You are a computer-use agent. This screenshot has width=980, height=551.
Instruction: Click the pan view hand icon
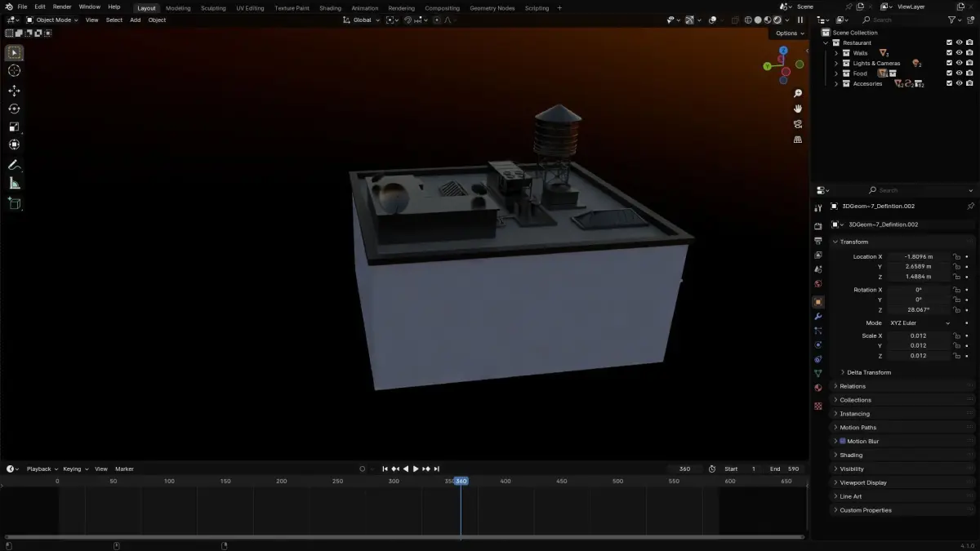coord(798,109)
